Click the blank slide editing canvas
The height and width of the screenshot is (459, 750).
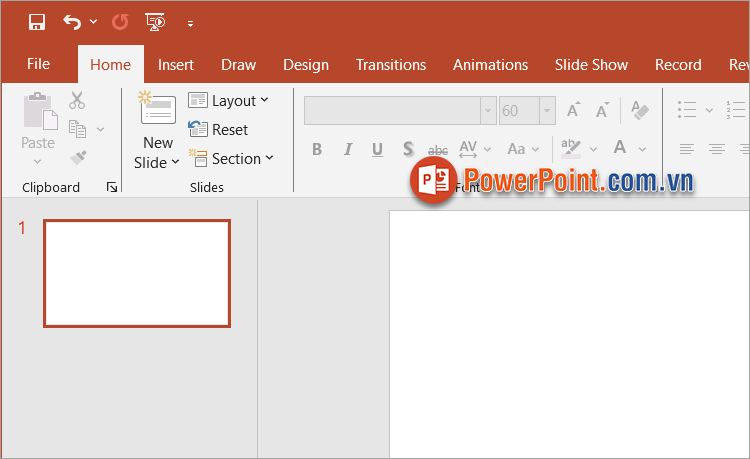pyautogui.click(x=569, y=334)
